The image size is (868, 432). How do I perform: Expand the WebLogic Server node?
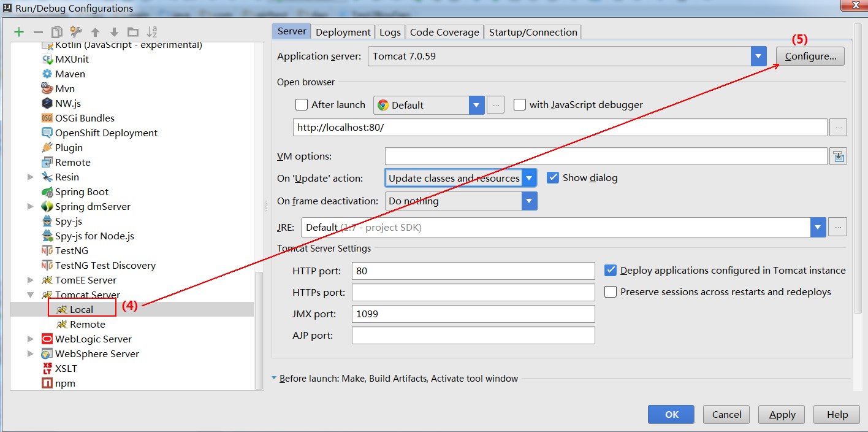[x=31, y=339]
